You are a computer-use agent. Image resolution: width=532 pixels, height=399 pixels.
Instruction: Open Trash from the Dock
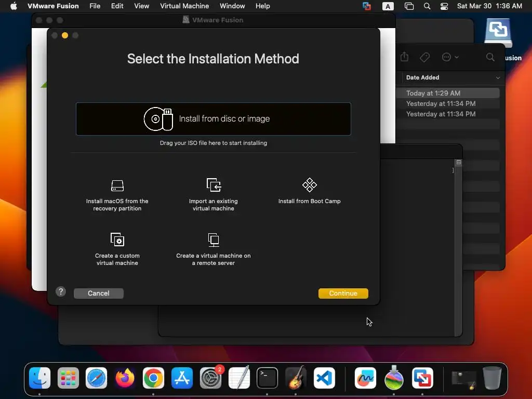click(492, 378)
